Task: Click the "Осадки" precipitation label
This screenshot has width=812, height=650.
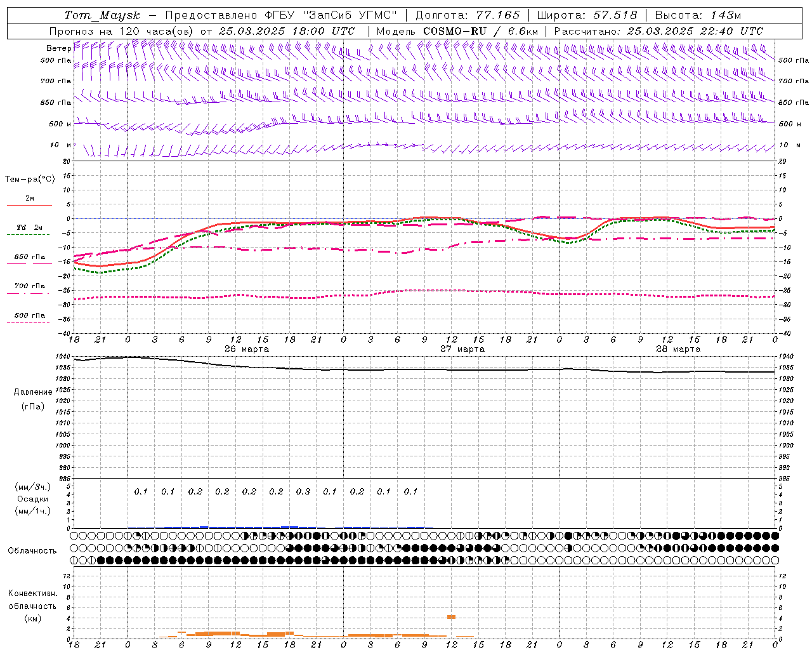Action: 33,499
